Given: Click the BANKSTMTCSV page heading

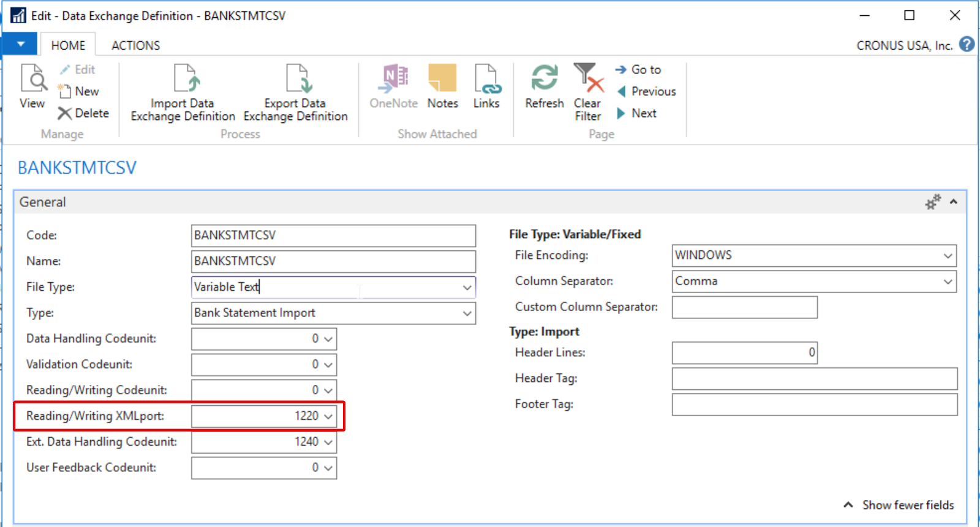Looking at the screenshot, I should (x=77, y=168).
